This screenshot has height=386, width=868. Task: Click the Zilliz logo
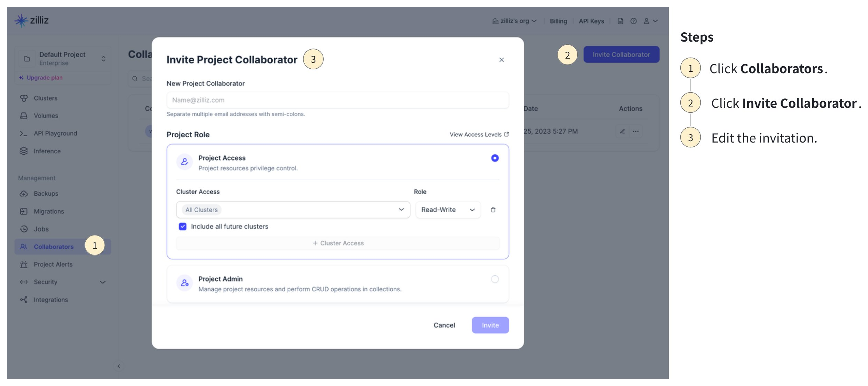[32, 20]
